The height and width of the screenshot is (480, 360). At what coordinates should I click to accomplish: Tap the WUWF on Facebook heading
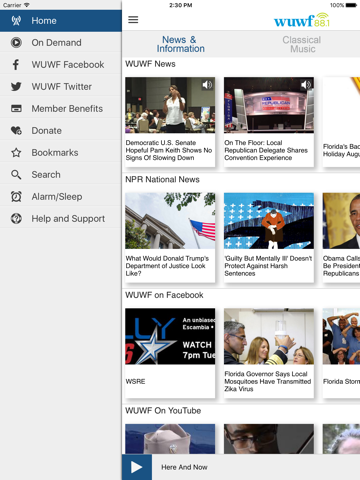(164, 295)
